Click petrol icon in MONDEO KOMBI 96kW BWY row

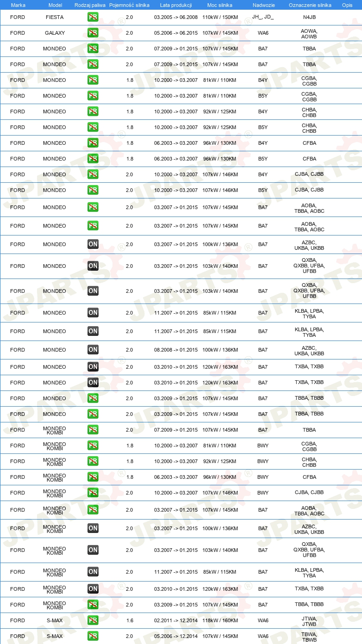pos(93,477)
